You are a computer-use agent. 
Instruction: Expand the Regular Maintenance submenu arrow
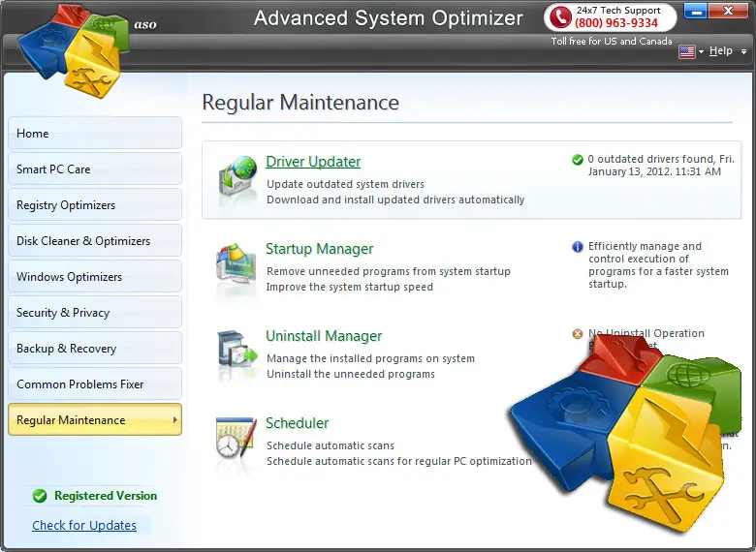point(175,420)
